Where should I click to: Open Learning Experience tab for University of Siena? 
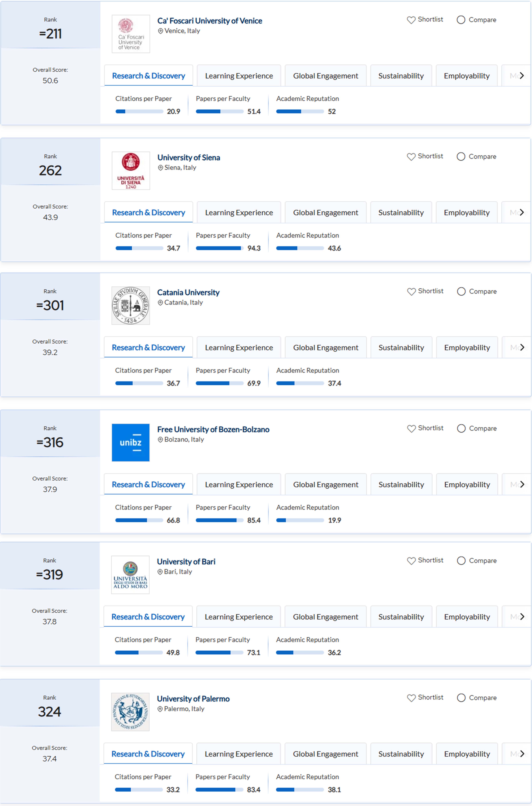point(239,213)
